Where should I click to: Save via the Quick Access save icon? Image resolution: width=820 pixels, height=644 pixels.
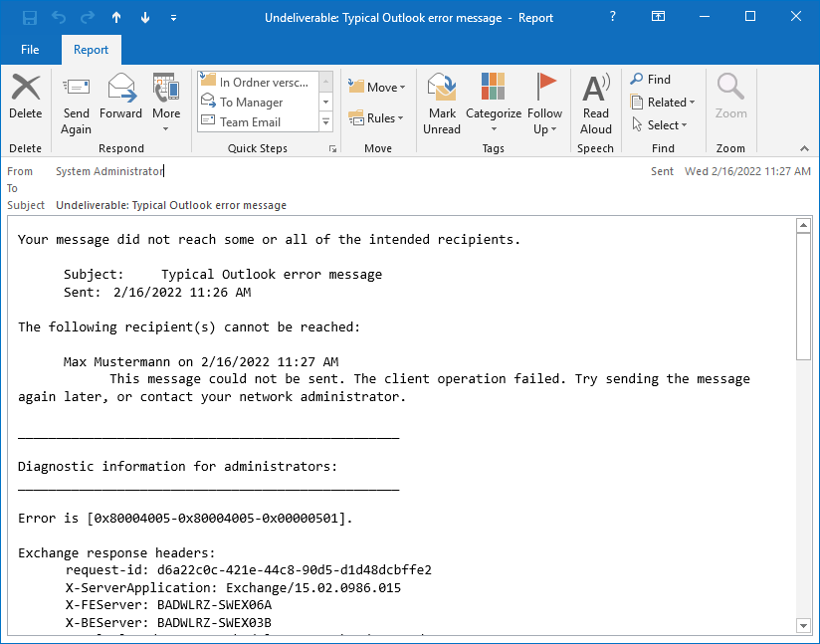(29, 17)
